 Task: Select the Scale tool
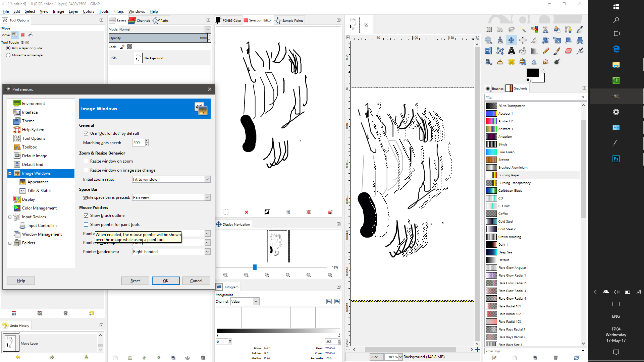[x=557, y=40]
